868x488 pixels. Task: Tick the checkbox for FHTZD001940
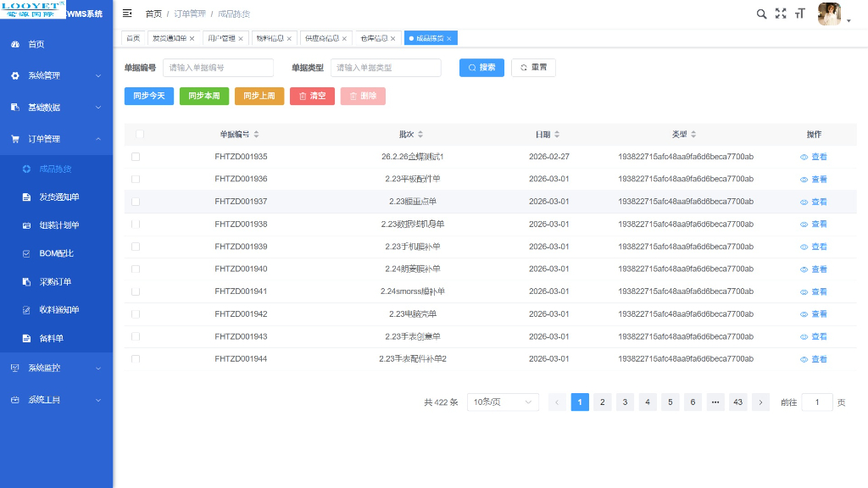tap(136, 269)
